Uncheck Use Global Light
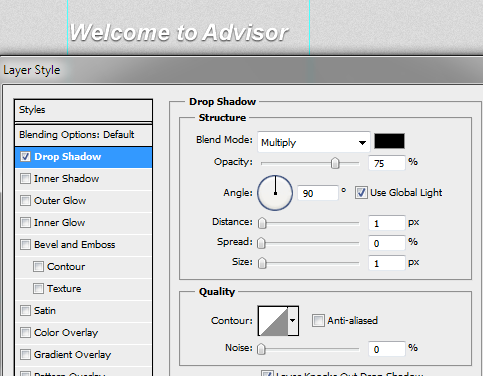Viewport: 483px width, 376px height. click(361, 193)
